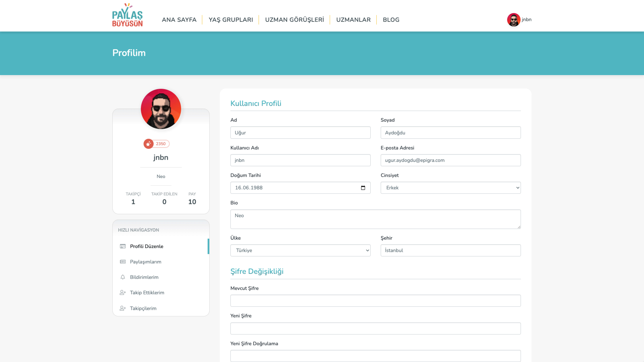Click the Takip Ettiklerim user-plus icon
This screenshot has width=644, height=362.
click(x=123, y=293)
